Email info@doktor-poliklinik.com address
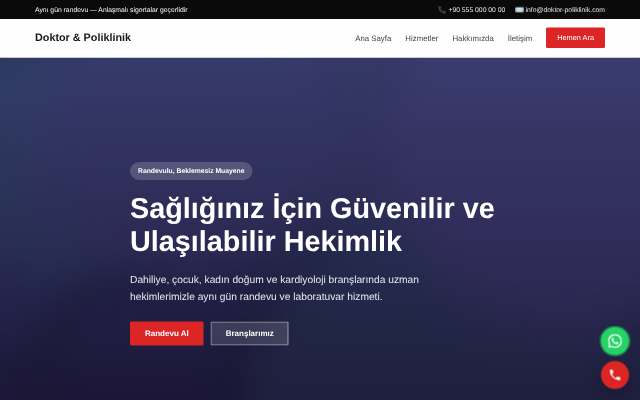Viewport: 640px width, 400px height. (565, 10)
